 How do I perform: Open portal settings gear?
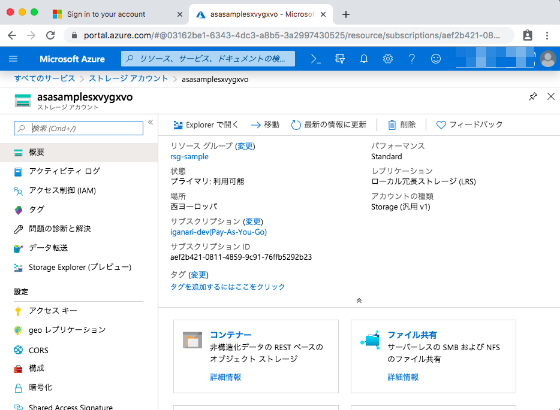pos(388,59)
